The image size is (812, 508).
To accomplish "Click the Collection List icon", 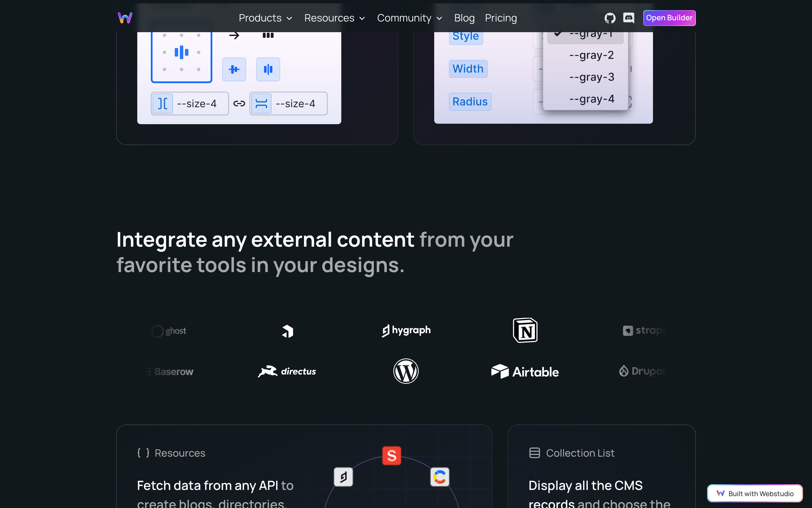I will coord(535,453).
